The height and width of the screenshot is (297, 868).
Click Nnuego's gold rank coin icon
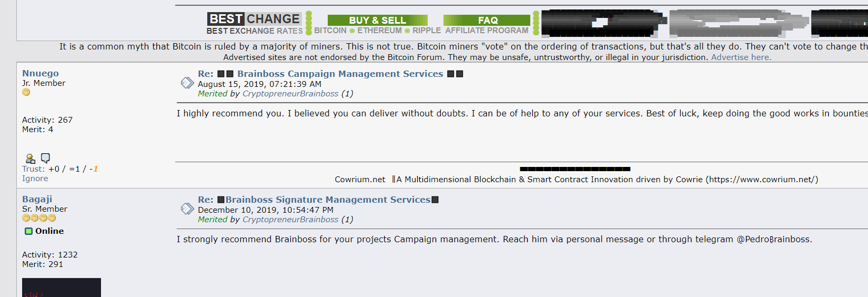(26, 92)
